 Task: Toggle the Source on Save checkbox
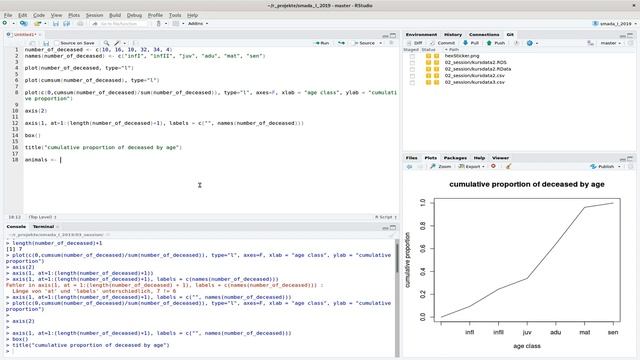(57, 43)
